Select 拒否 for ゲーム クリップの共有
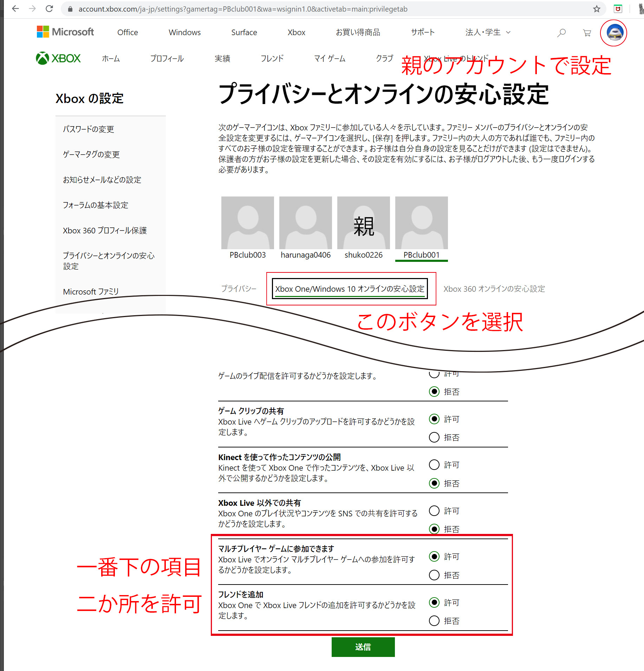 tap(434, 437)
